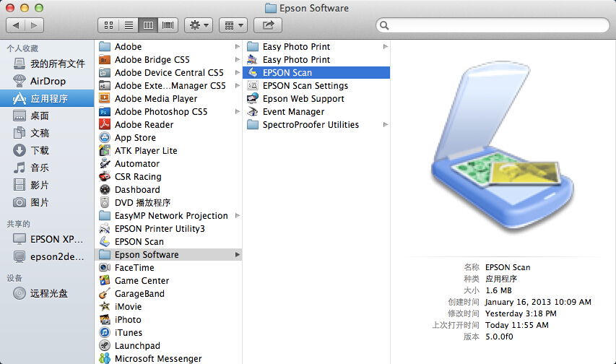Image resolution: width=616 pixels, height=364 pixels.
Task: Open the gear action menu
Action: click(199, 25)
